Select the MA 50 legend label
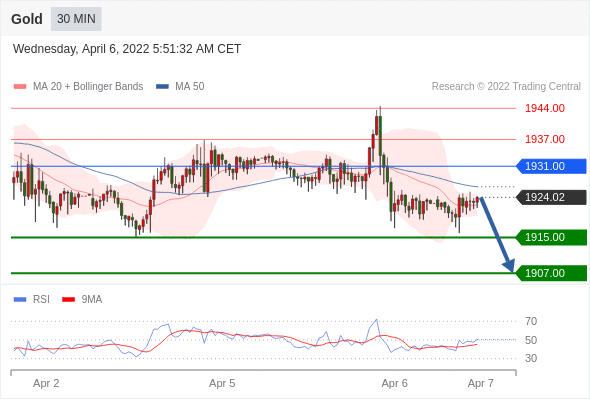Screen dimensions: 590x400 [190, 87]
